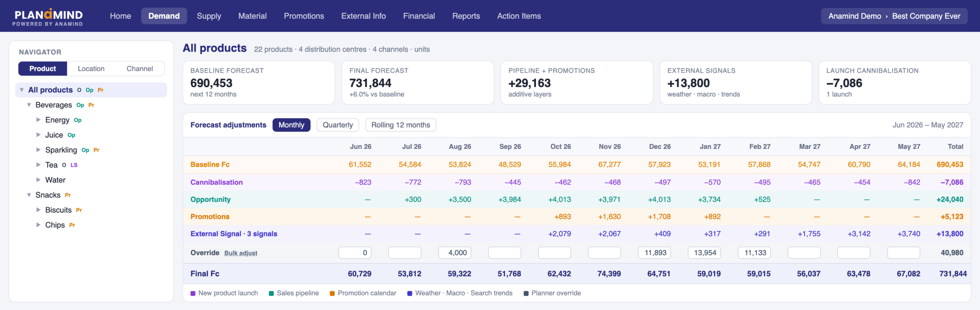Screen dimensions: 980x310
Task: Select Rolling 12 months view
Action: pyautogui.click(x=400, y=125)
